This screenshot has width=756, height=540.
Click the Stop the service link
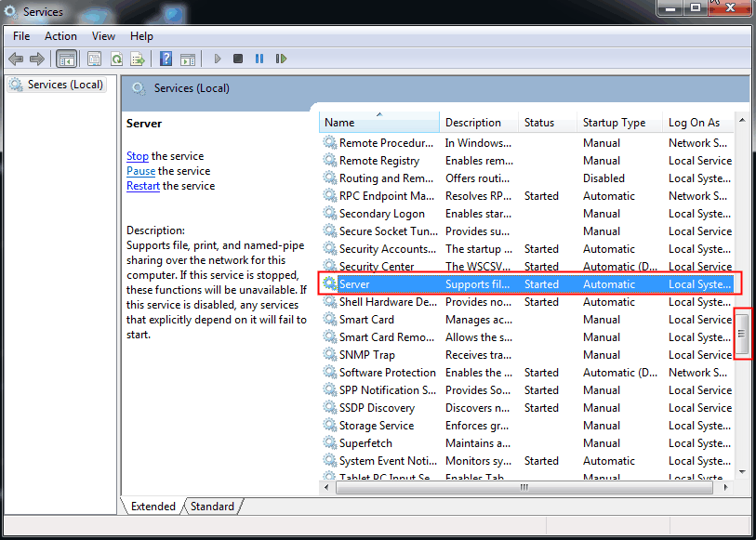point(138,156)
